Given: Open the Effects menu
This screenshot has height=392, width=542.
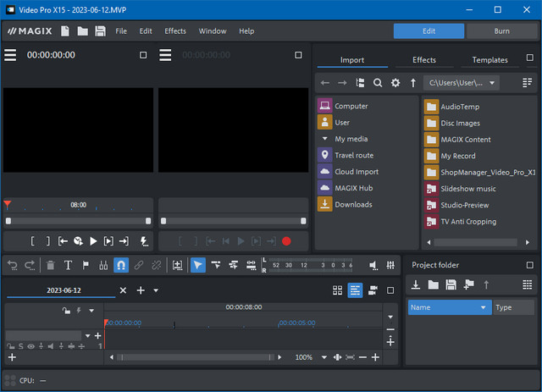Looking at the screenshot, I should pos(175,31).
